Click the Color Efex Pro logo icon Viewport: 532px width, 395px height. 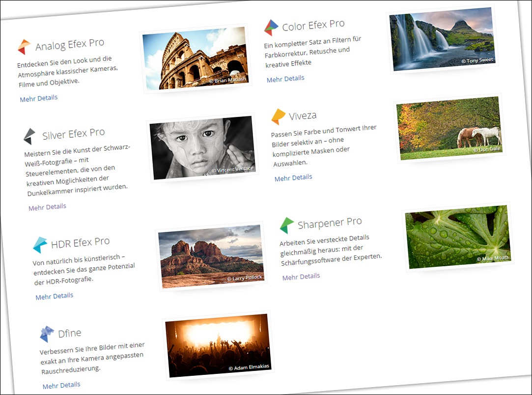pos(271,28)
